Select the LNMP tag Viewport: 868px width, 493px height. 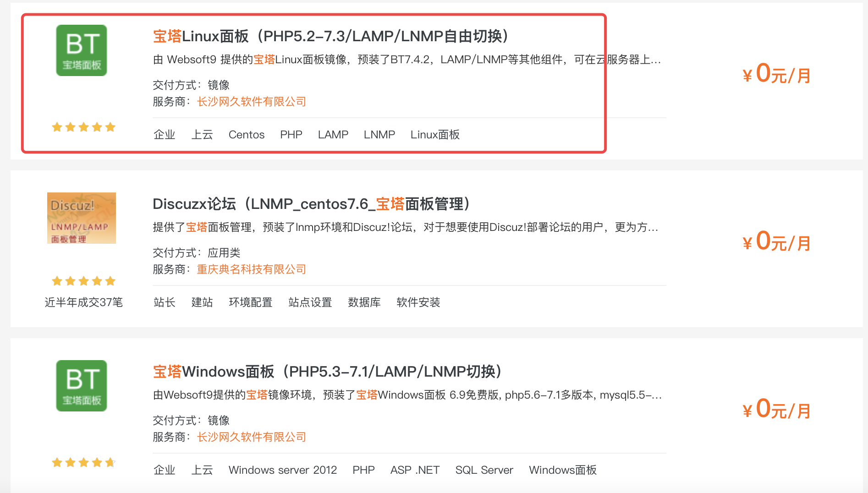379,135
